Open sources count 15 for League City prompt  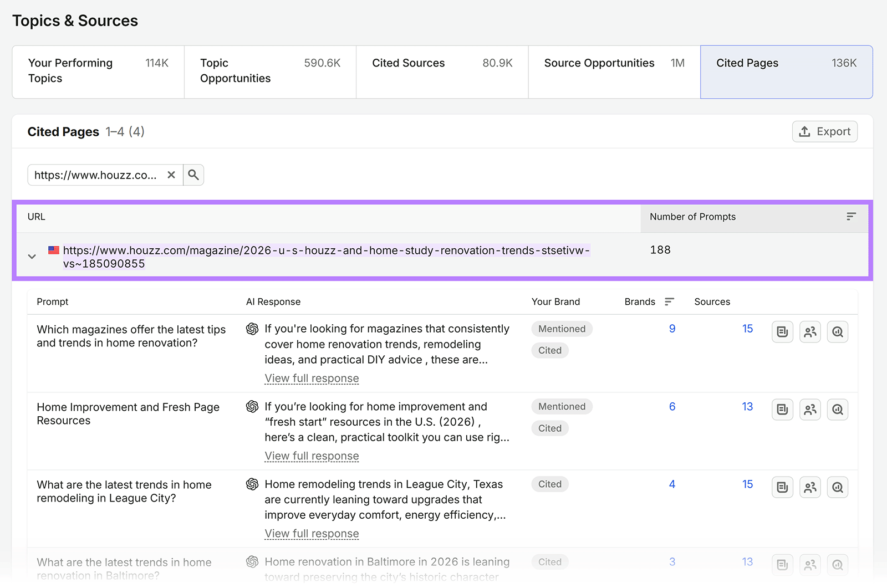[x=747, y=484]
